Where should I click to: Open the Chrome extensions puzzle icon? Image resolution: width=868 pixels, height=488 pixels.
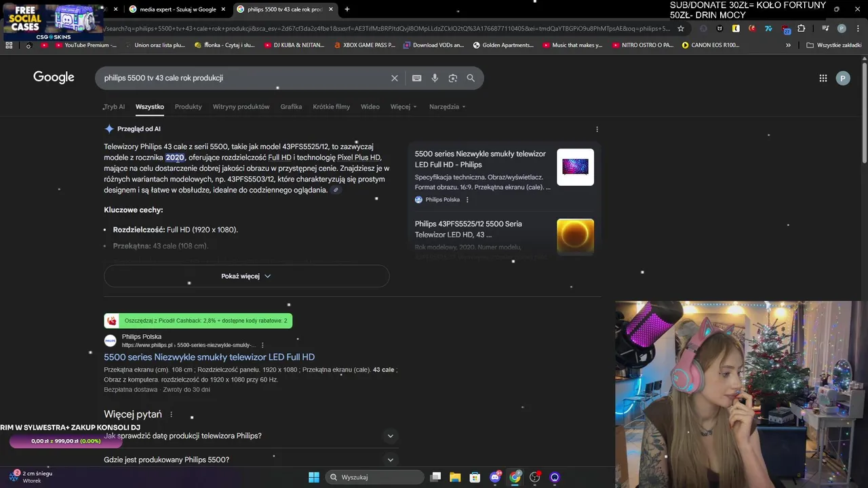coord(801,28)
